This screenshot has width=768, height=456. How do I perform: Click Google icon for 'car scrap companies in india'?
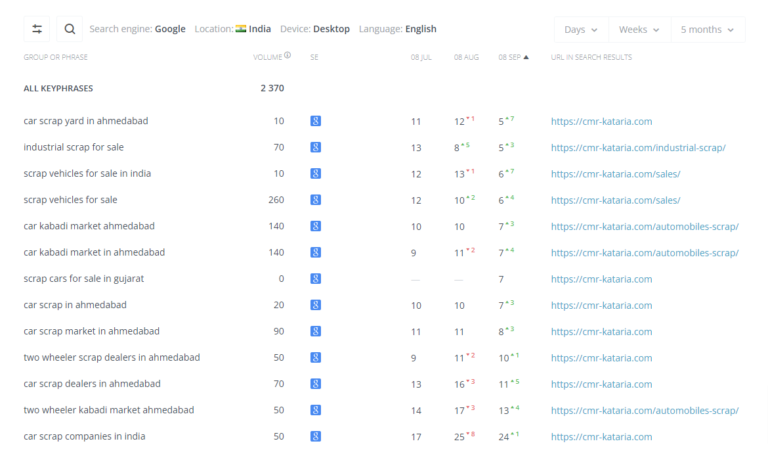pyautogui.click(x=316, y=436)
